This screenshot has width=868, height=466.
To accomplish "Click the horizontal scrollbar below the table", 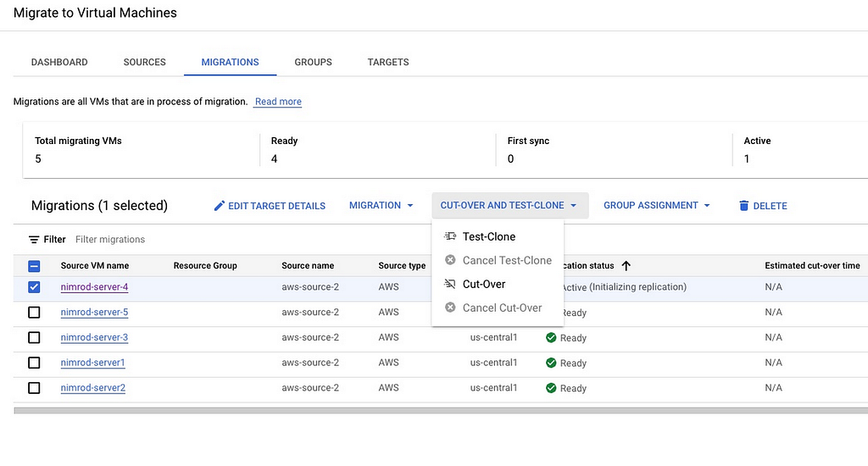I will 441,410.
